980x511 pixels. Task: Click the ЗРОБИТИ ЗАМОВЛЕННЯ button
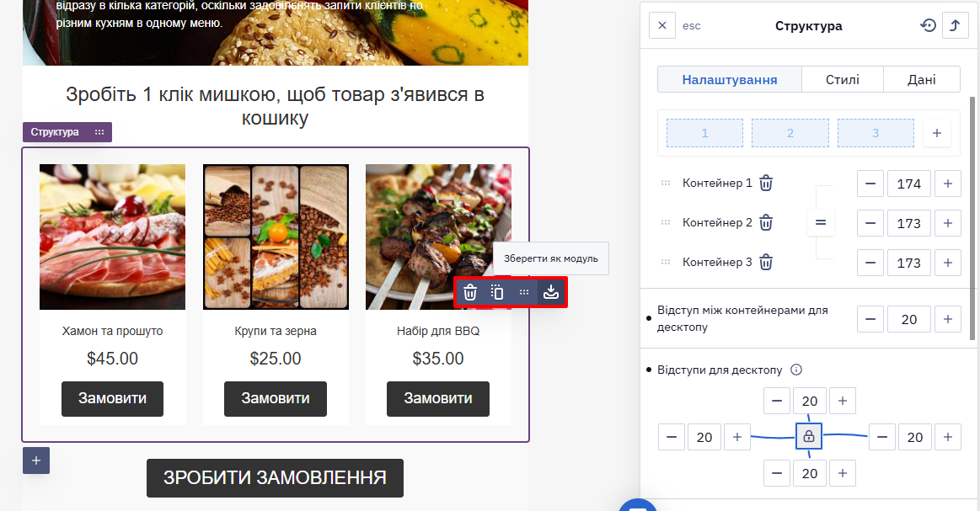point(275,478)
